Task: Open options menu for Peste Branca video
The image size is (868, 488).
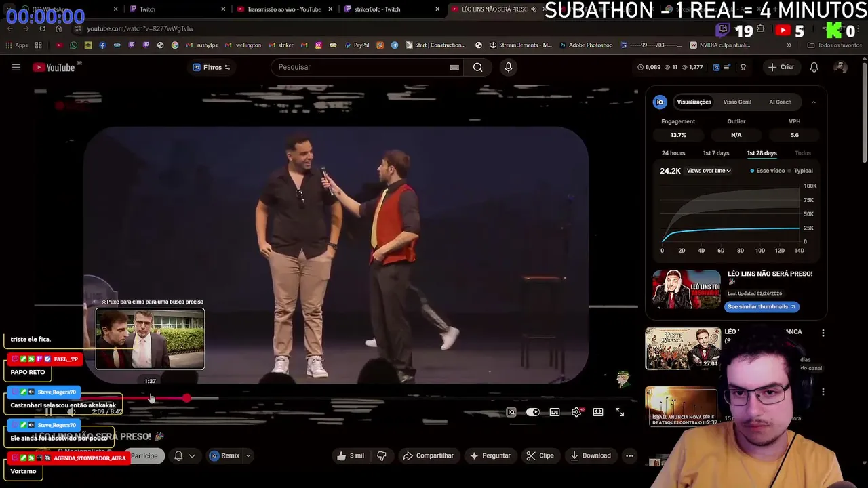Action: coord(823,333)
